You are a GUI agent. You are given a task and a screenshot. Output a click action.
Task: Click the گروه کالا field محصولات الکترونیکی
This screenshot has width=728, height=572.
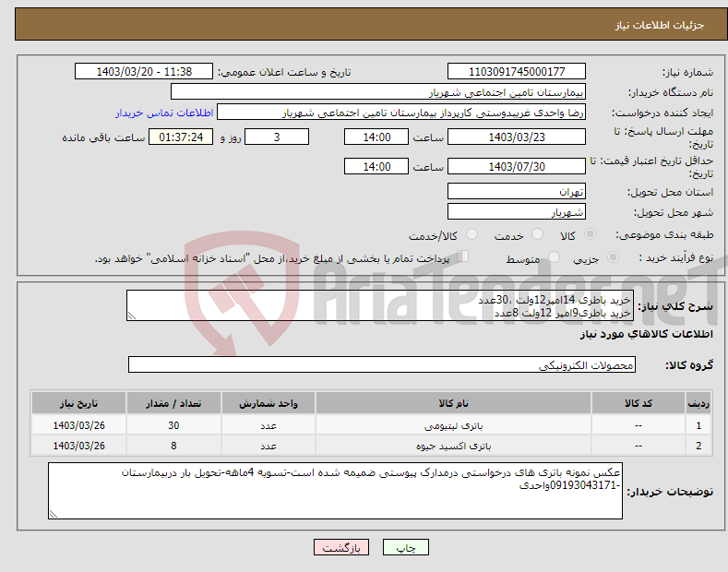pyautogui.click(x=382, y=365)
